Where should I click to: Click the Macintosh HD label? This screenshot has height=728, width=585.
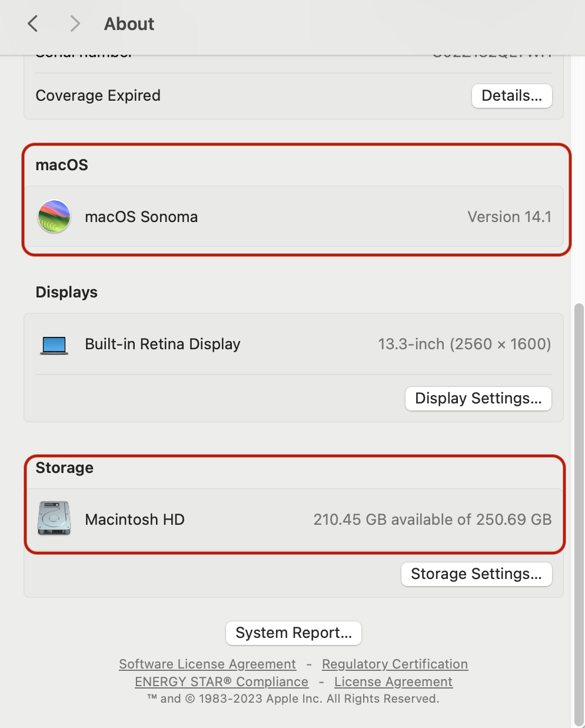[x=135, y=519]
